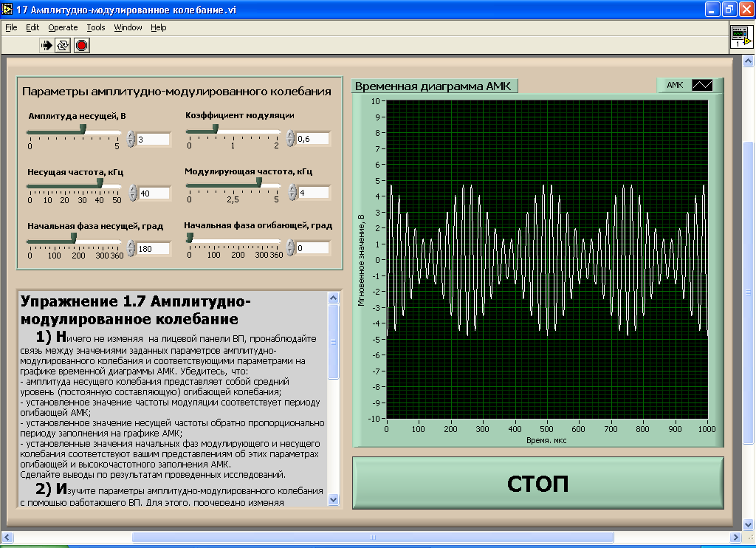Click the window horizontal scroll-left arrow
This screenshot has height=548, width=756.
tap(7, 537)
